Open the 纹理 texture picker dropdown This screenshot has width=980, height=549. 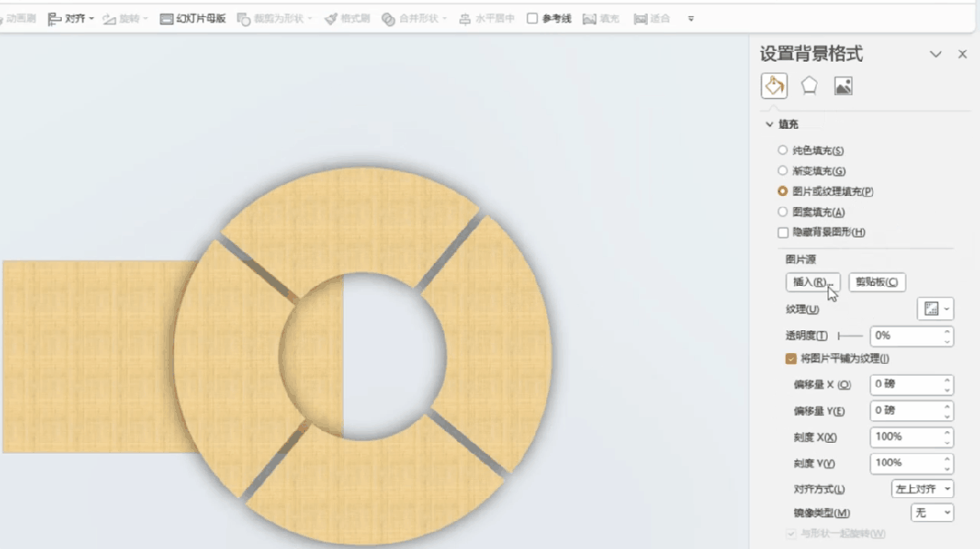[x=935, y=309]
